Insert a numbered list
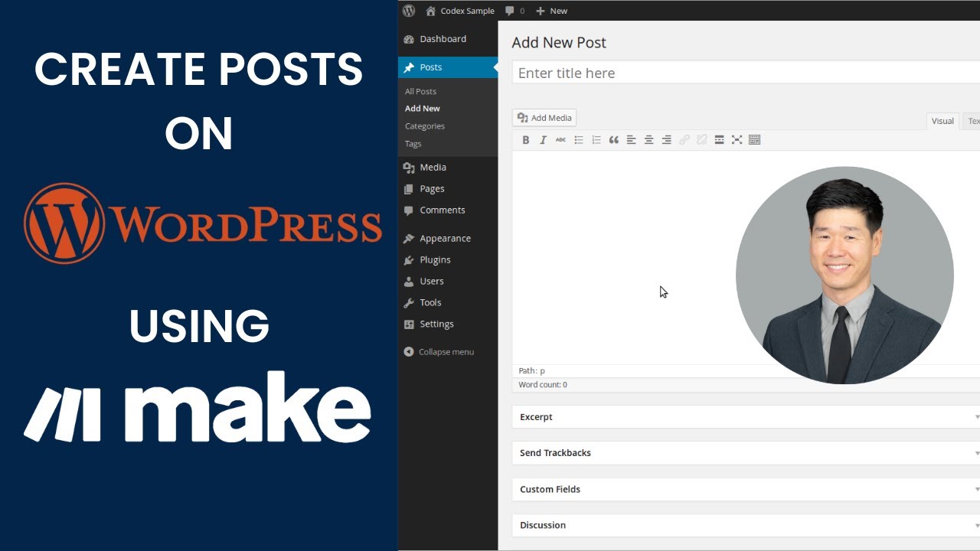 coord(596,140)
